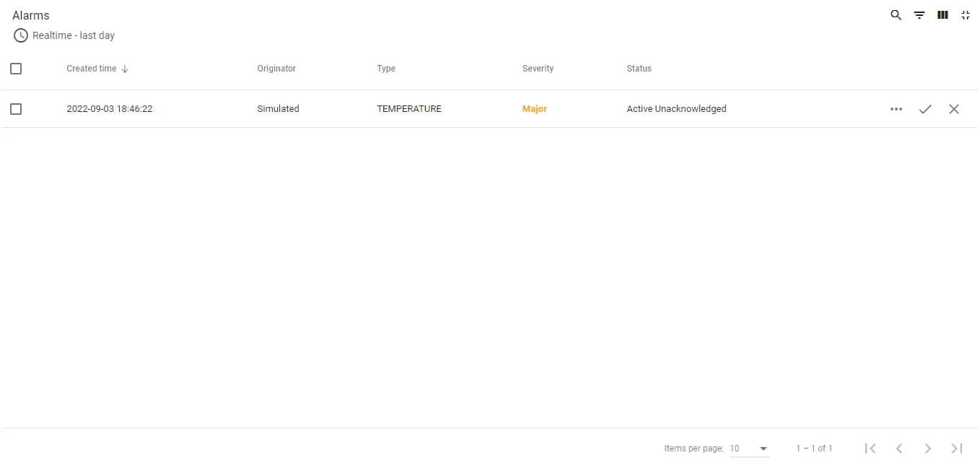Click the Simulated originator cell

(x=278, y=109)
